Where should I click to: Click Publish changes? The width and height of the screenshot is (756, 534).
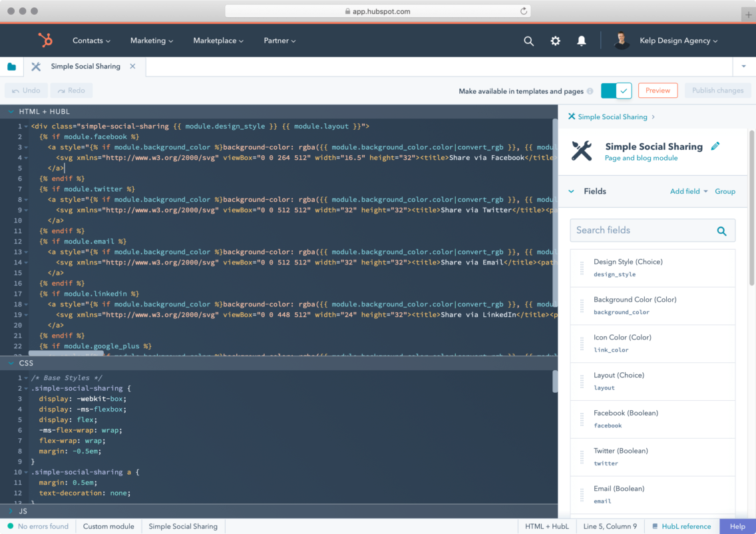718,90
